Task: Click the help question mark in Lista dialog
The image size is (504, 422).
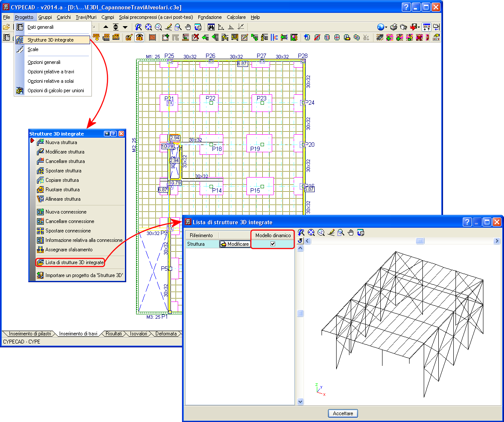Action: click(467, 222)
